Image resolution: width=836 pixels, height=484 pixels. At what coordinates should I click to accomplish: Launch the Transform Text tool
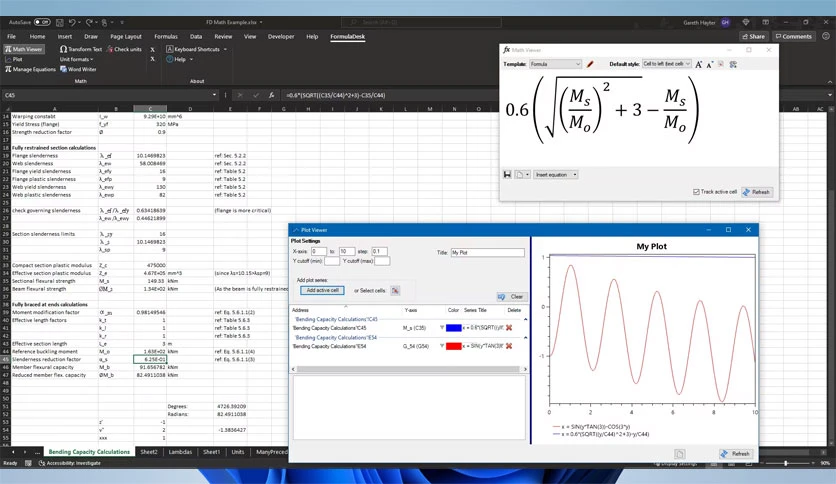[81, 49]
